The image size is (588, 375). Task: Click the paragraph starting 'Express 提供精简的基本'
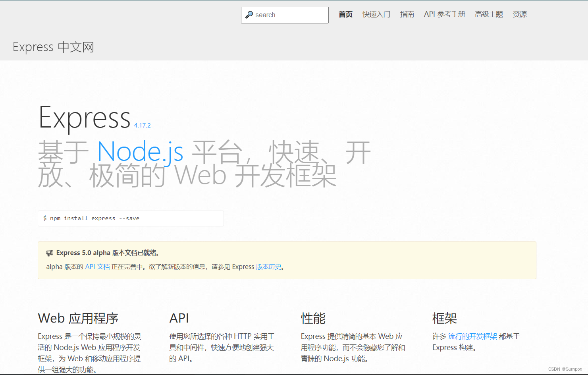[353, 348]
